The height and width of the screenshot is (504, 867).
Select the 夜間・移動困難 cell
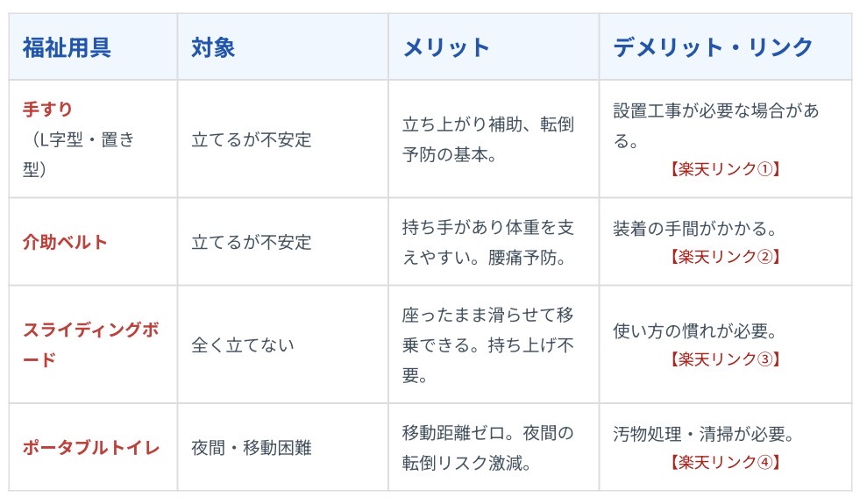coord(252,448)
